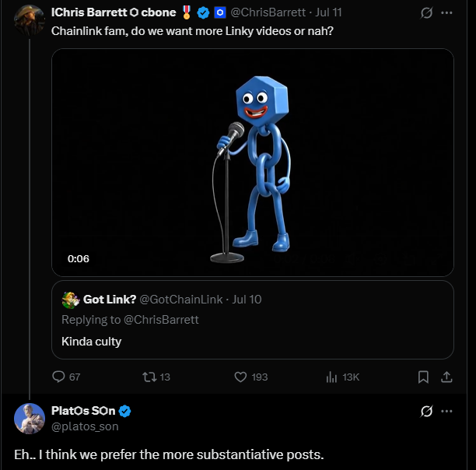Screen dimensions: 476x470
Task: Open the @platos_son handle link
Action: coord(85,426)
